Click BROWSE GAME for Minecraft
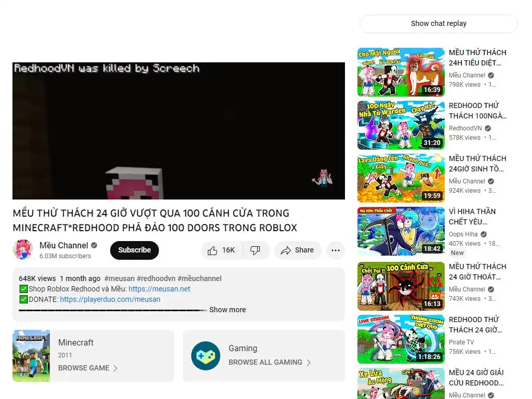Screen dimensions: 532x399 tap(84, 368)
